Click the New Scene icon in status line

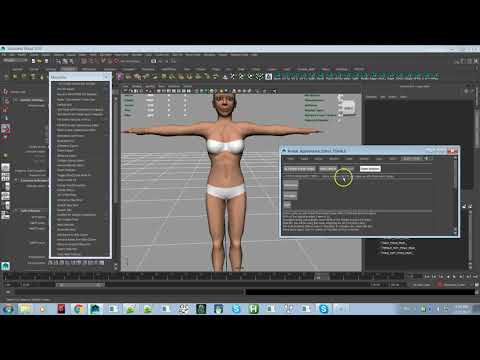click(33, 61)
